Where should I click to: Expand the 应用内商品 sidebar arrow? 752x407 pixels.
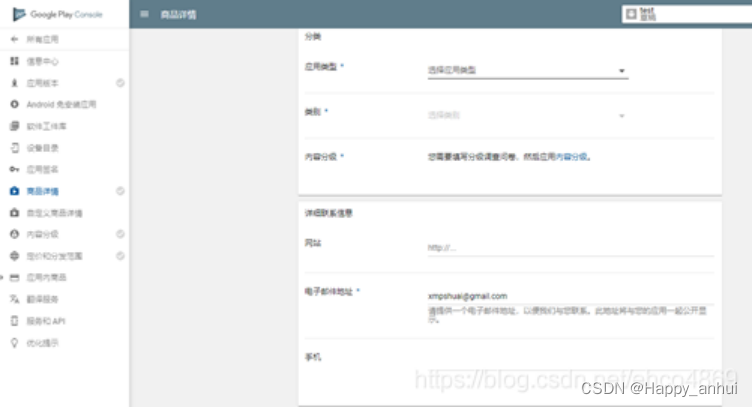coord(2,278)
